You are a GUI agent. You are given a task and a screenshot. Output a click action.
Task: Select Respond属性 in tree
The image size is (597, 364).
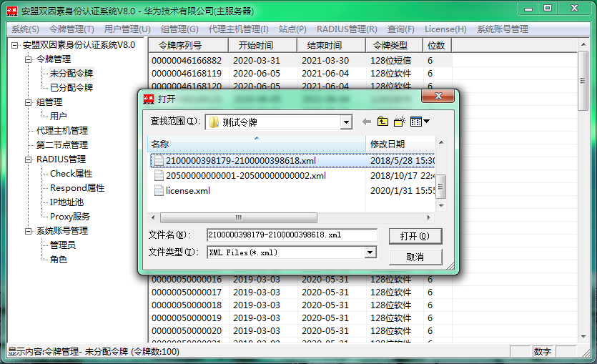(x=77, y=188)
